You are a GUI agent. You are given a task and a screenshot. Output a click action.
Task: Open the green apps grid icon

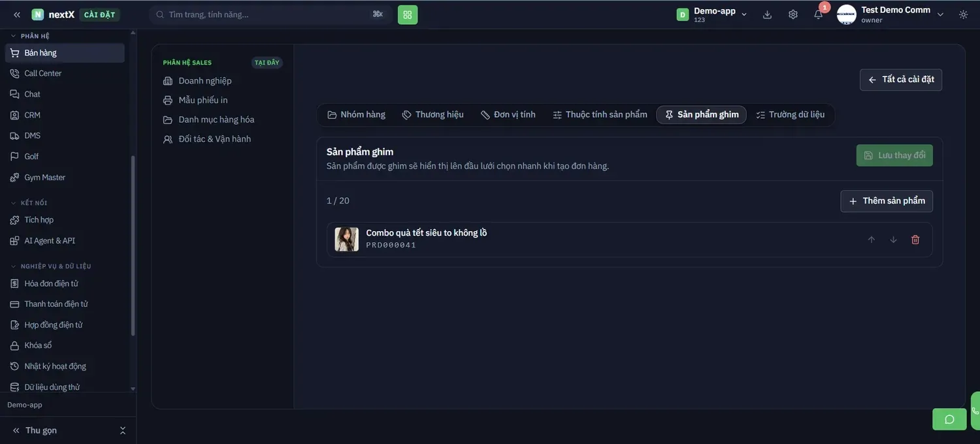coord(408,14)
